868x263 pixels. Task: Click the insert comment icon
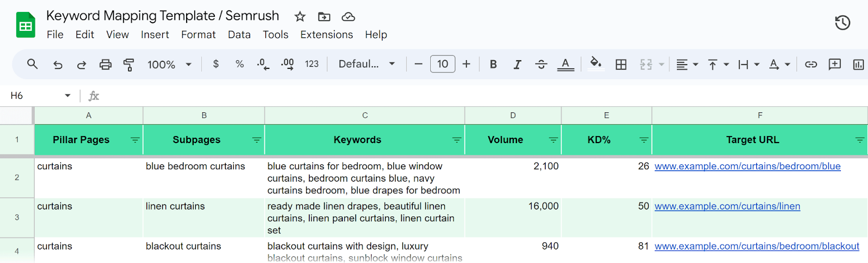(x=834, y=65)
